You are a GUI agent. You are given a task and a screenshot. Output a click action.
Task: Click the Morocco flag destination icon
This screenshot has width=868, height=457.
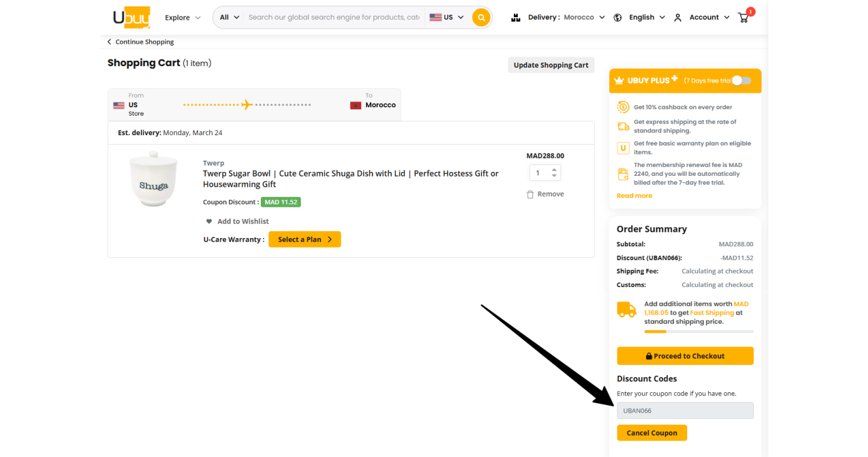355,105
